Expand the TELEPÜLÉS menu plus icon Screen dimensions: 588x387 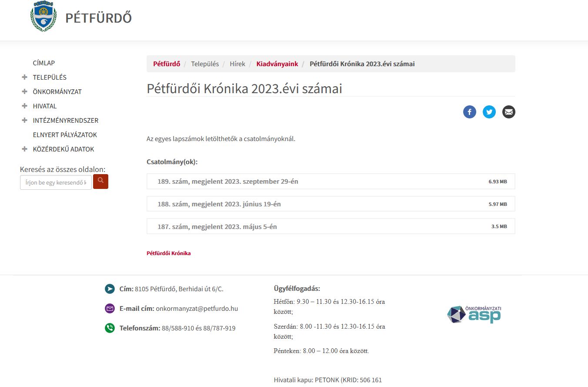pos(24,77)
